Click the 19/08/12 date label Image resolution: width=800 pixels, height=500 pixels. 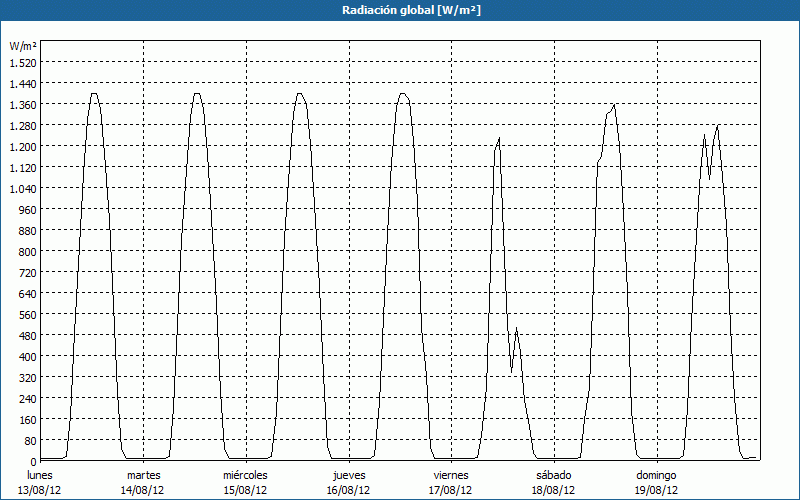tap(656, 490)
